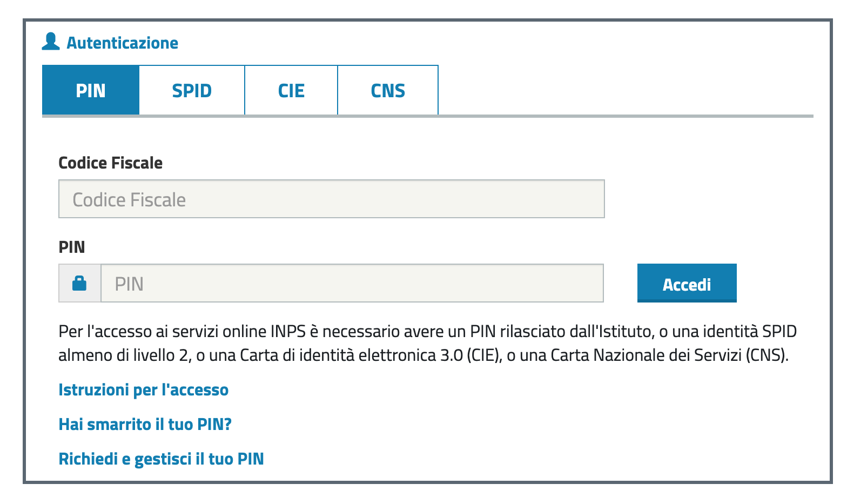Viewport: 847px width, 504px height.
Task: Open the CIE login tab
Action: point(291,90)
